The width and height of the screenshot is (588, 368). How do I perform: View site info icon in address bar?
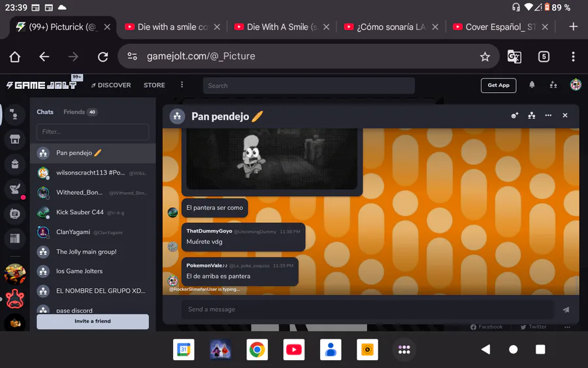132,56
